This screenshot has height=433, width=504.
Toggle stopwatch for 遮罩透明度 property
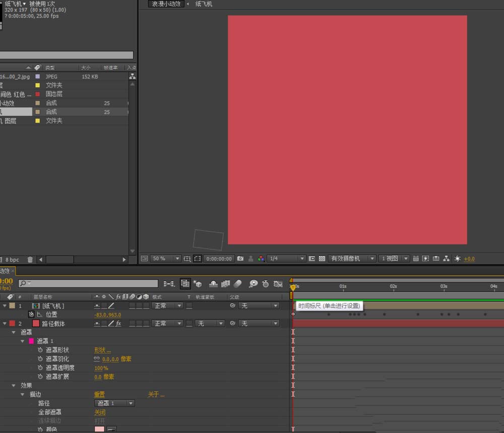40,368
